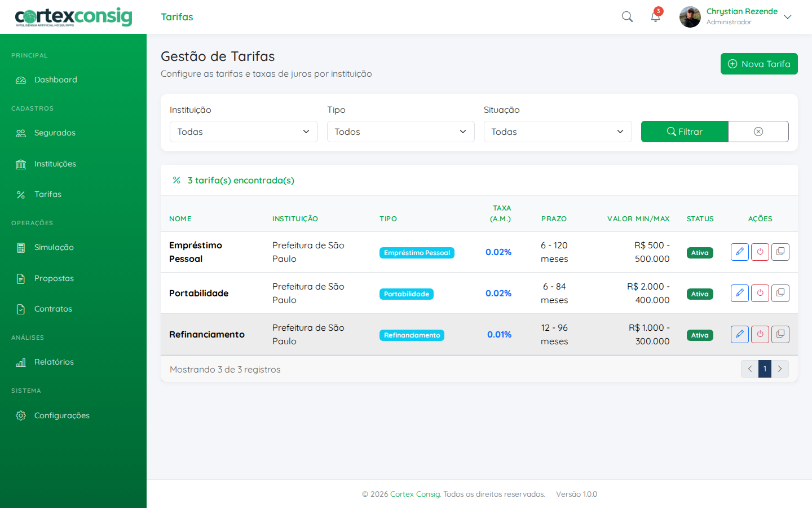Expand the Instituição dropdown
The image size is (812, 508).
[x=244, y=132]
